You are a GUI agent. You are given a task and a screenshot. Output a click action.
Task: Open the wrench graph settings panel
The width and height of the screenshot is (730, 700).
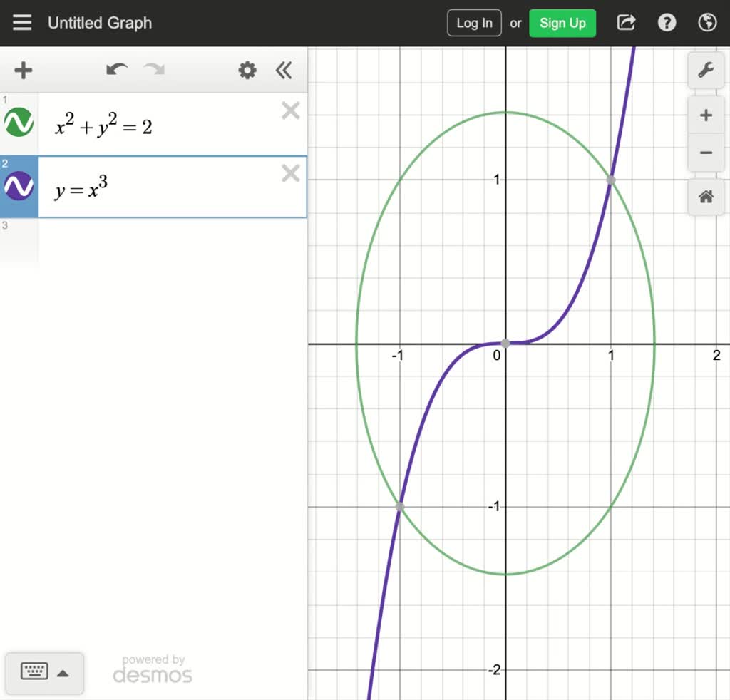[x=705, y=70]
